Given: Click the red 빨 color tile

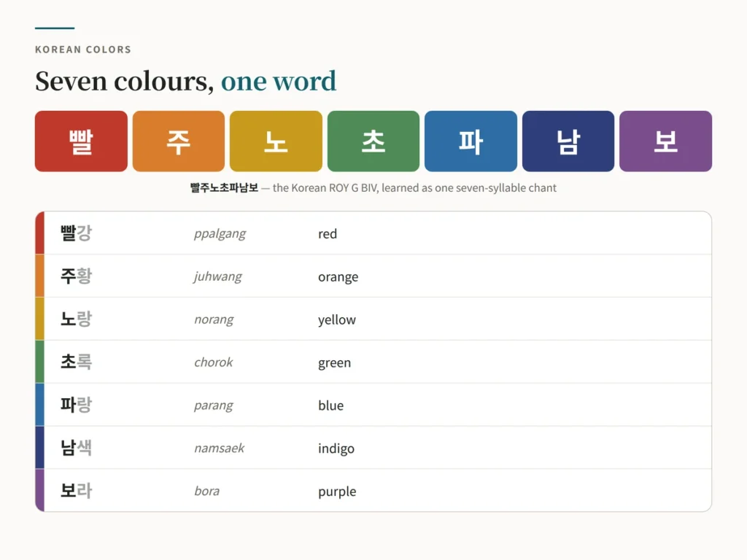Looking at the screenshot, I should coord(81,141).
